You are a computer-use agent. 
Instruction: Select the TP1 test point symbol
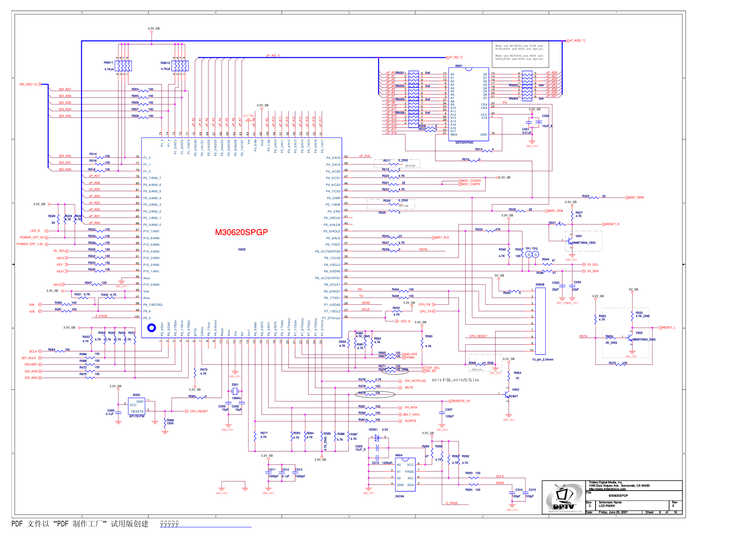[x=528, y=254]
